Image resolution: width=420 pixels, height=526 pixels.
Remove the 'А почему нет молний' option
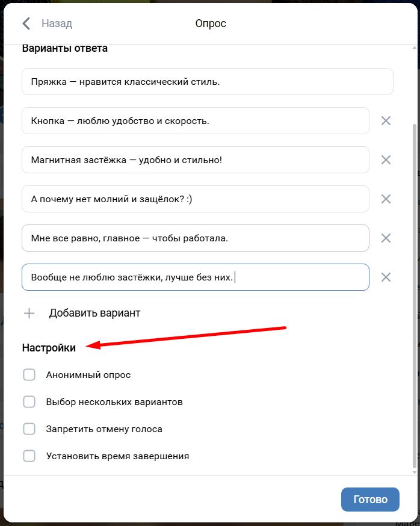click(x=386, y=199)
